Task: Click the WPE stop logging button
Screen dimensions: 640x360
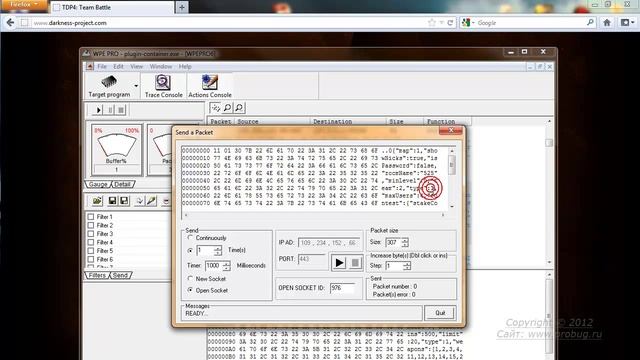Action: click(x=121, y=110)
